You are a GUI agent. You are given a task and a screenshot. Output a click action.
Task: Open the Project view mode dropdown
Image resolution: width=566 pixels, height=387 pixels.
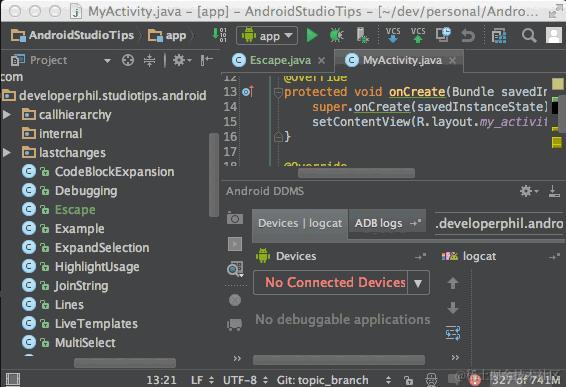tap(108, 61)
